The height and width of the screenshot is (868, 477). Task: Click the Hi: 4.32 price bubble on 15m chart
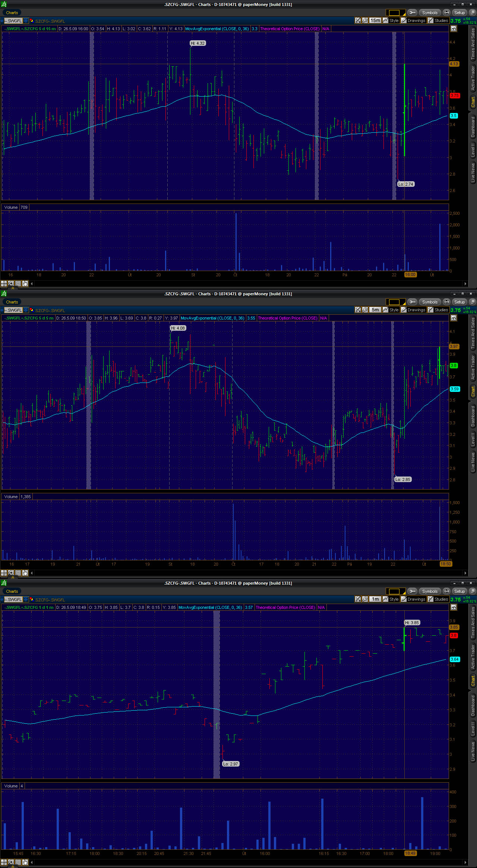point(198,43)
